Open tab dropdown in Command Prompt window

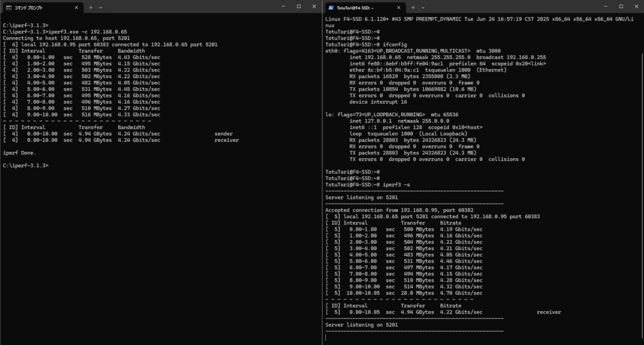(x=101, y=8)
